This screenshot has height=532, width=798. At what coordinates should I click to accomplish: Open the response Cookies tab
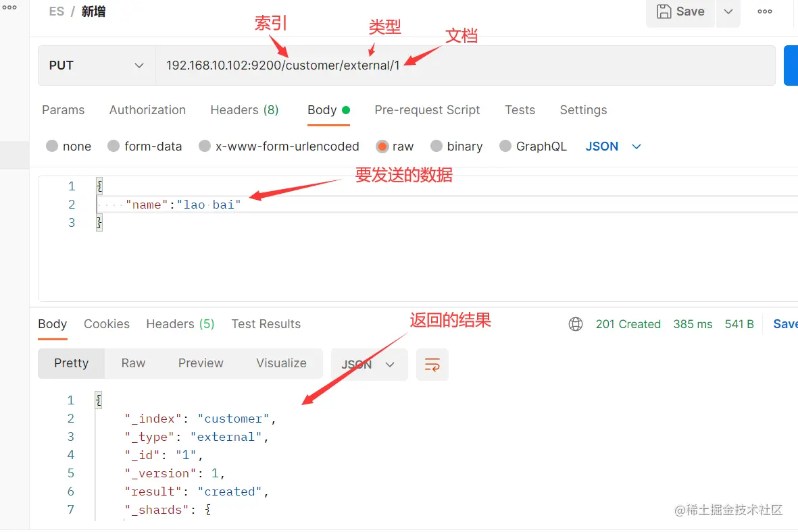[x=106, y=324]
